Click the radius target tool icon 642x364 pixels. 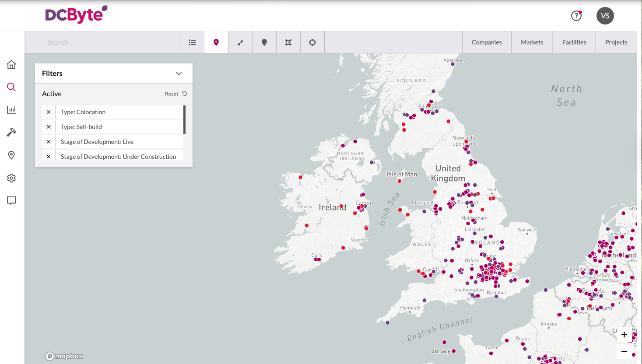[x=312, y=42]
